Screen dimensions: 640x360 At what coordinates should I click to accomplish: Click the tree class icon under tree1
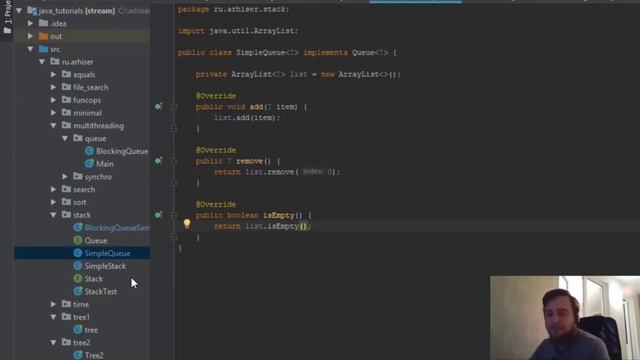click(78, 330)
